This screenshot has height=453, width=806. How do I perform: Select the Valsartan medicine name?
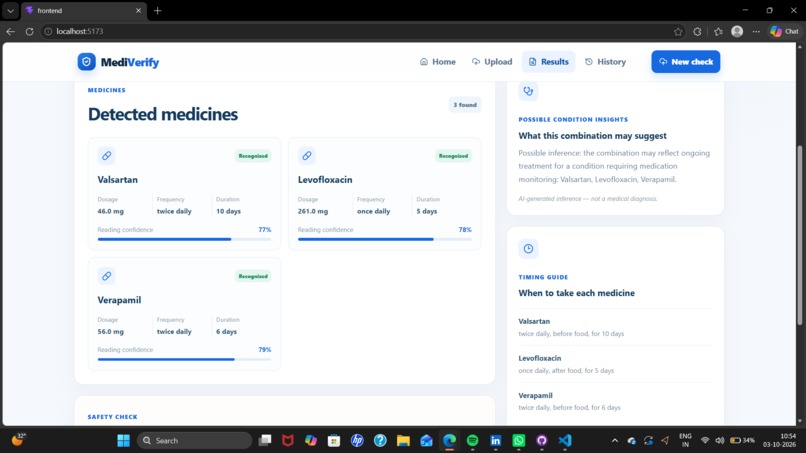118,179
